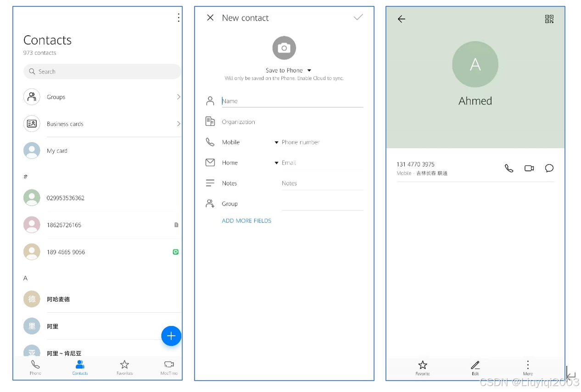The width and height of the screenshot is (581, 392).
Task: Switch to the Favorites tab
Action: pos(124,368)
